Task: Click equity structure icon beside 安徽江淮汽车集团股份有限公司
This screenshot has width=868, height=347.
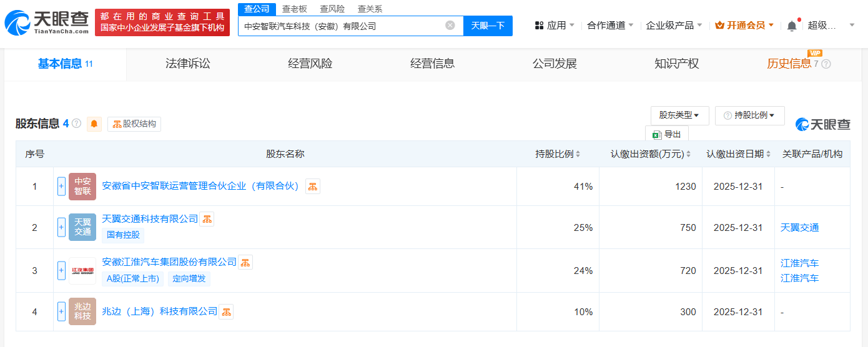Action: (x=245, y=262)
